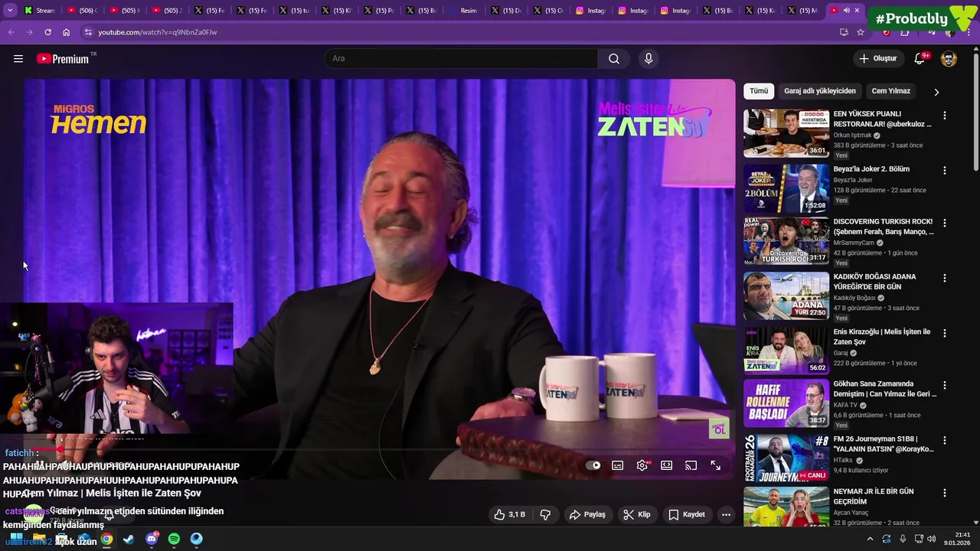
Task: Create a clip with Klip button
Action: click(637, 515)
